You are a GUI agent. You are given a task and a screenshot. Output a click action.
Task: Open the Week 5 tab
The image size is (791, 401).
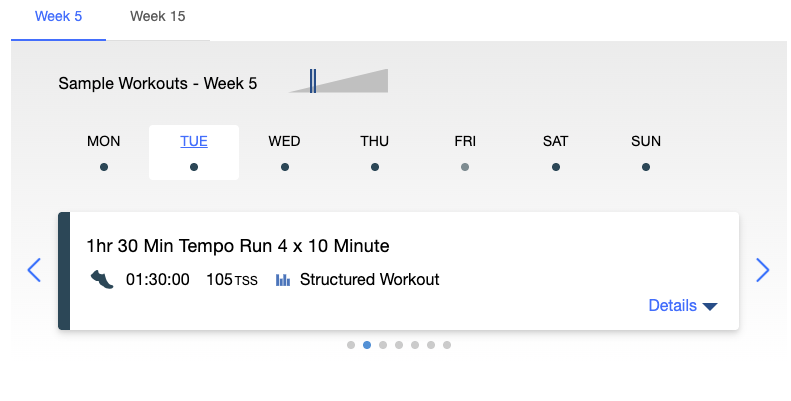(59, 17)
